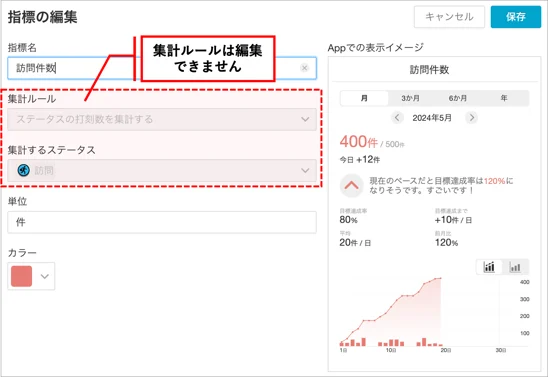This screenshot has height=377, width=548.
Task: Clear the 指標名 field with the x icon
Action: click(x=304, y=68)
